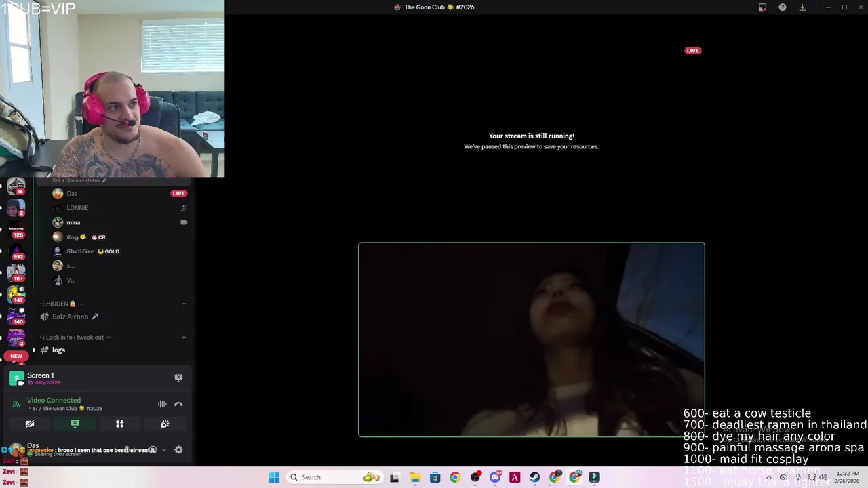Viewport: 868px width, 488px height.
Task: Disconnect from voice with the hang-up icon
Action: (178, 404)
